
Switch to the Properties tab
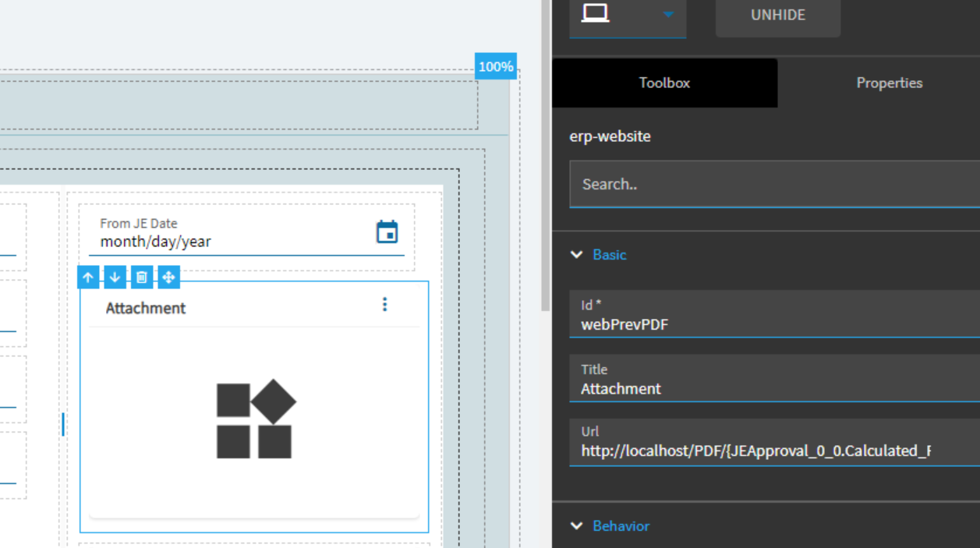(x=889, y=83)
